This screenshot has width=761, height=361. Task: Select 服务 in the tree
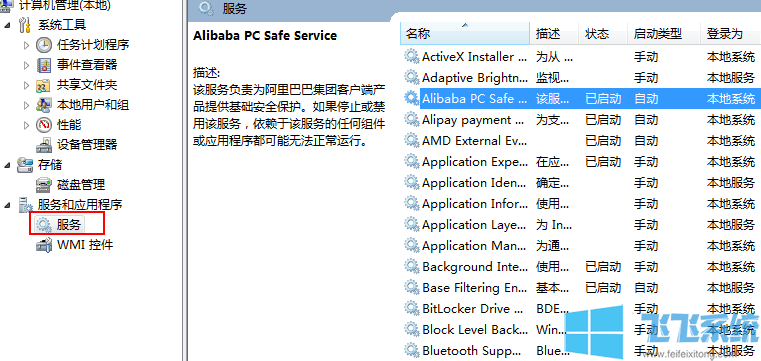pyautogui.click(x=68, y=225)
